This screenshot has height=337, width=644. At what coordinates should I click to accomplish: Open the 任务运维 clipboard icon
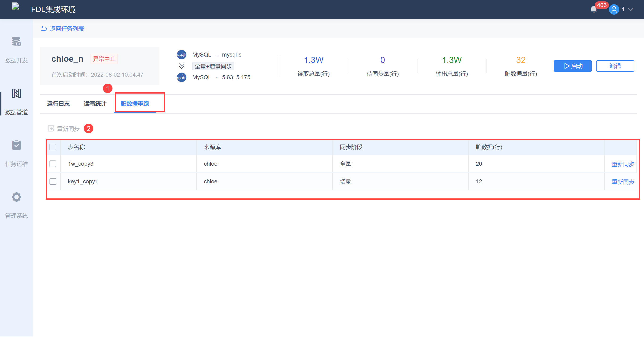click(16, 145)
